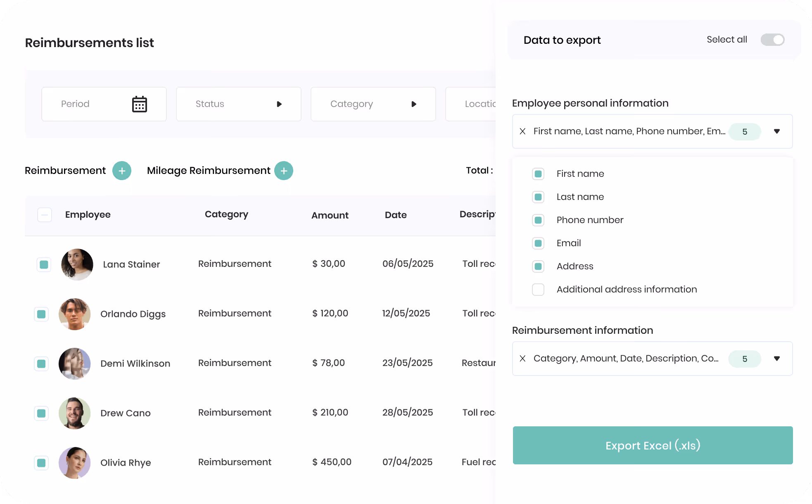
Task: Click the Export Excel (.xls) button
Action: coord(653,445)
